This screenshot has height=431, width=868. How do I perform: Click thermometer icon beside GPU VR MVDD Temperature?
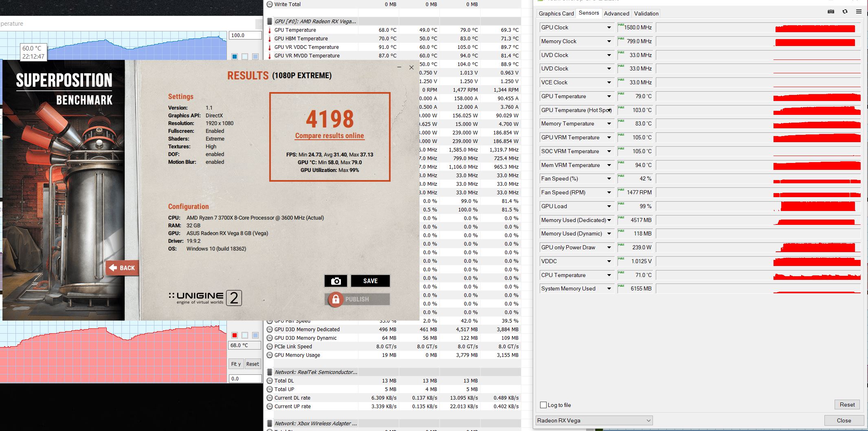click(270, 56)
